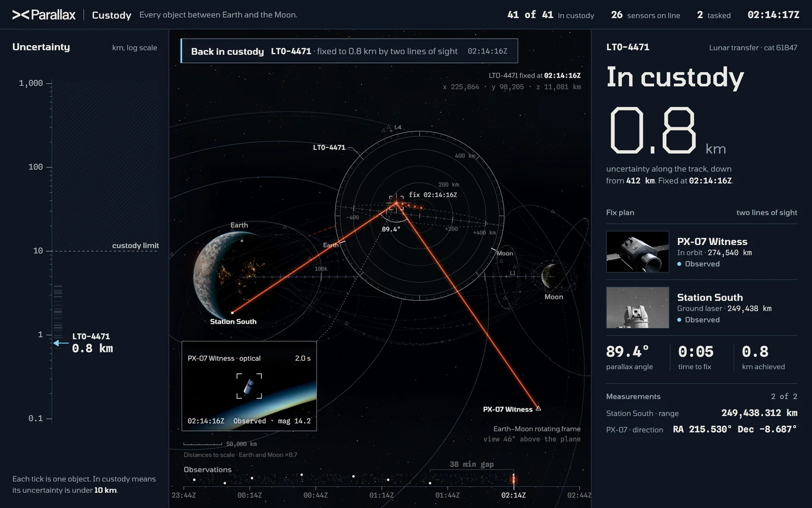Image resolution: width=812 pixels, height=508 pixels.
Task: Select the PX-07 Witness triangle marker on map
Action: [x=538, y=408]
